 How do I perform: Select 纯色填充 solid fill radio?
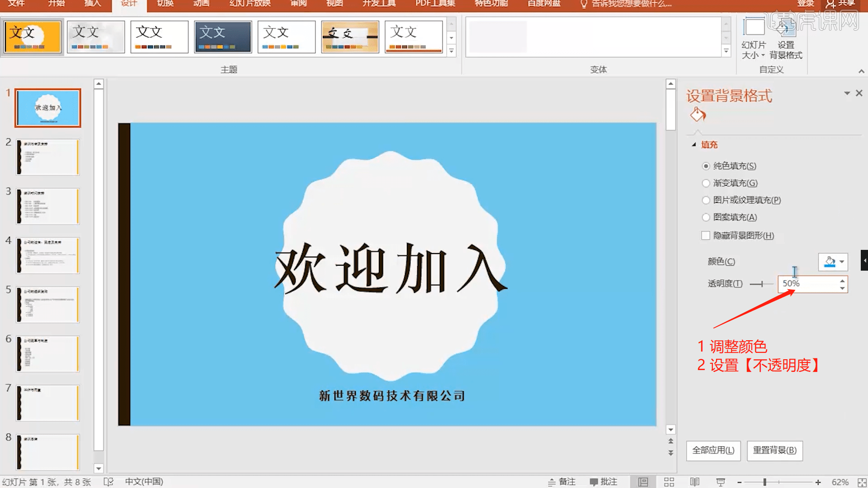[x=706, y=166]
